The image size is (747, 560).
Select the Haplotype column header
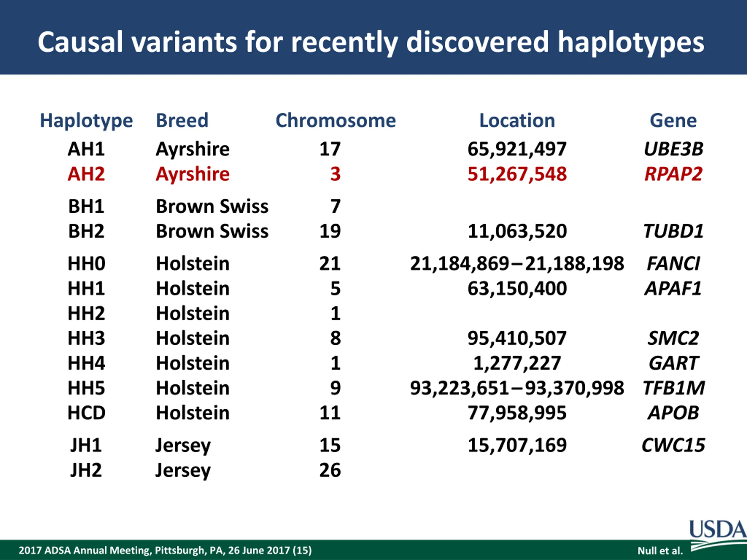[x=86, y=120]
